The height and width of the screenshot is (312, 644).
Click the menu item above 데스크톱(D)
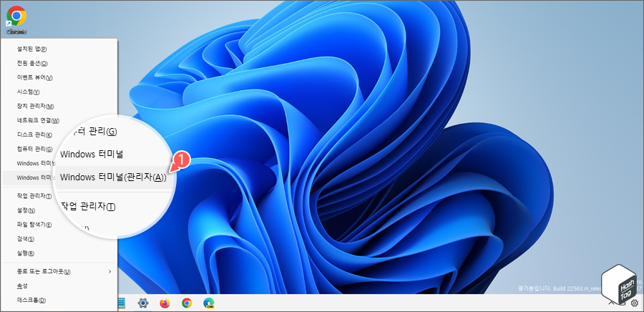59,286
